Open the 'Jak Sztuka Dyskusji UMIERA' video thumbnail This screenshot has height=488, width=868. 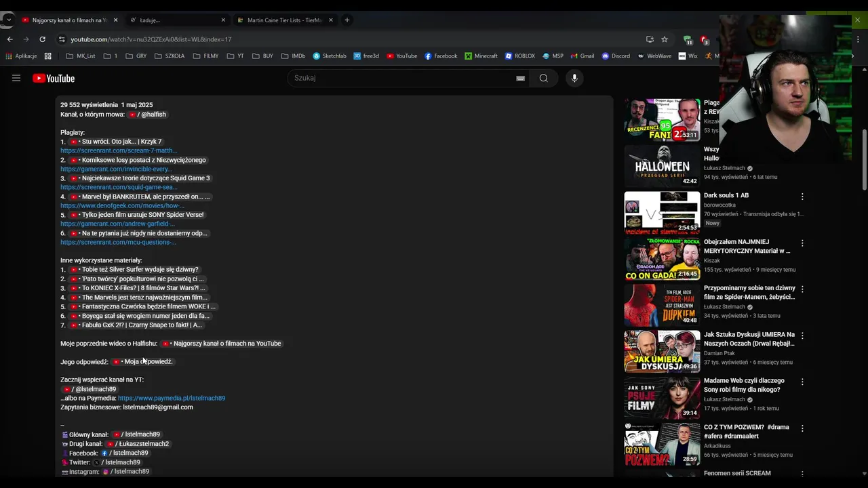662,351
